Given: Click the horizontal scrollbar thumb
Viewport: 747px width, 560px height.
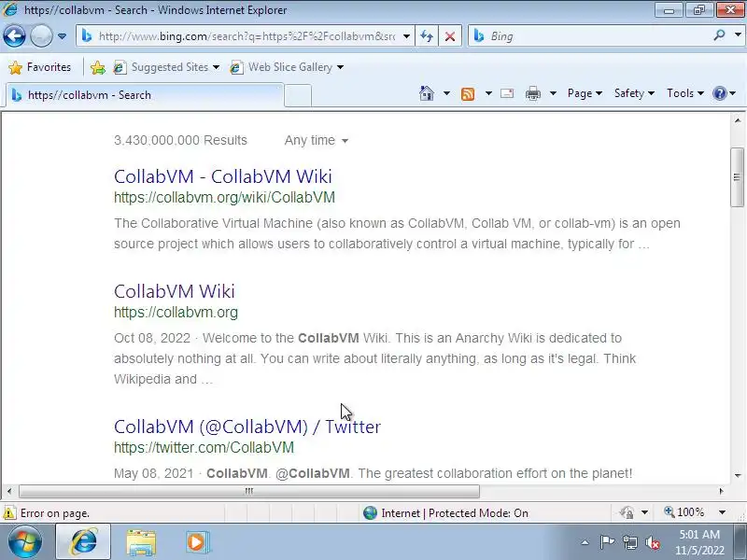Looking at the screenshot, I should pyautogui.click(x=249, y=491).
